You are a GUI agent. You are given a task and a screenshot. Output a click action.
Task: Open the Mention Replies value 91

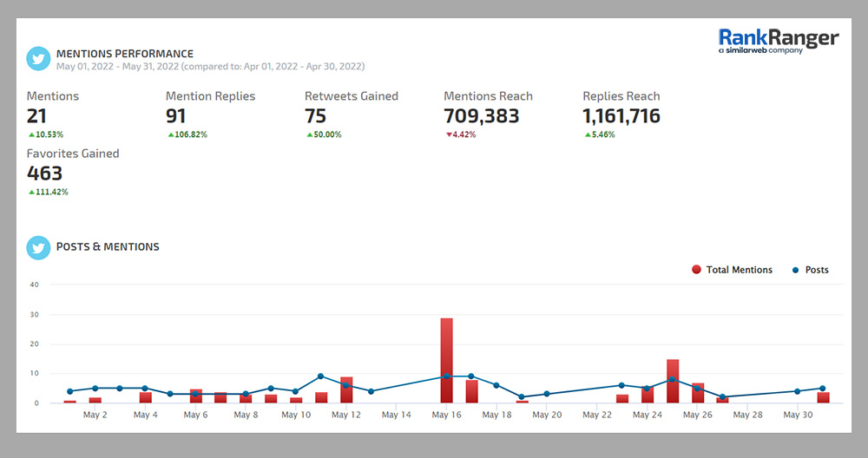coord(176,116)
